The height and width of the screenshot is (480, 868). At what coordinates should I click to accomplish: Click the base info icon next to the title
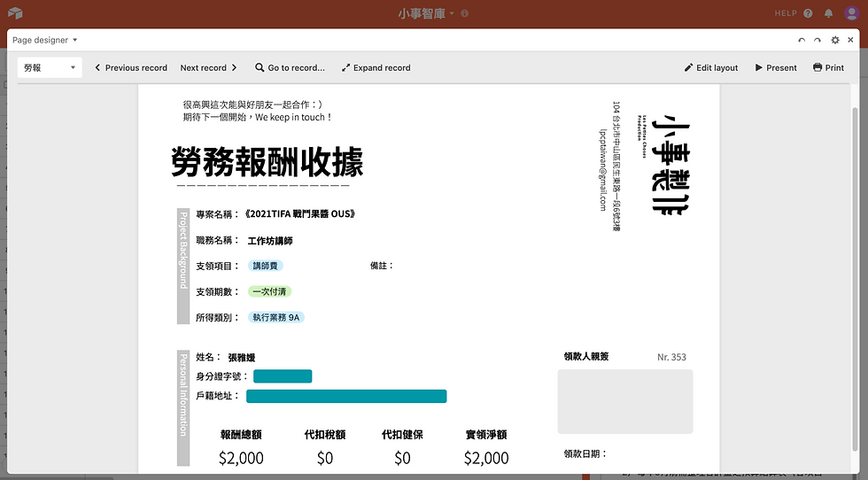pyautogui.click(x=464, y=13)
